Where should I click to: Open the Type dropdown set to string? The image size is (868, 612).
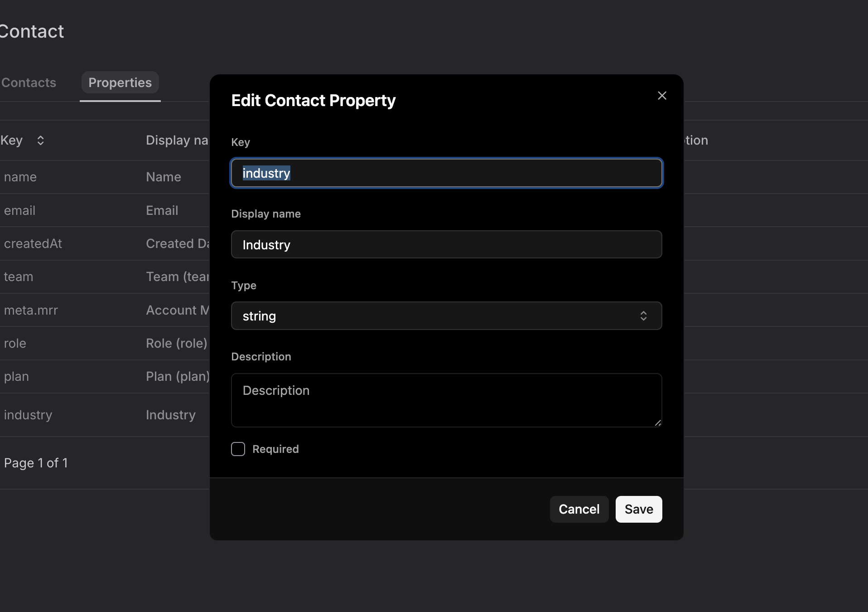(446, 316)
